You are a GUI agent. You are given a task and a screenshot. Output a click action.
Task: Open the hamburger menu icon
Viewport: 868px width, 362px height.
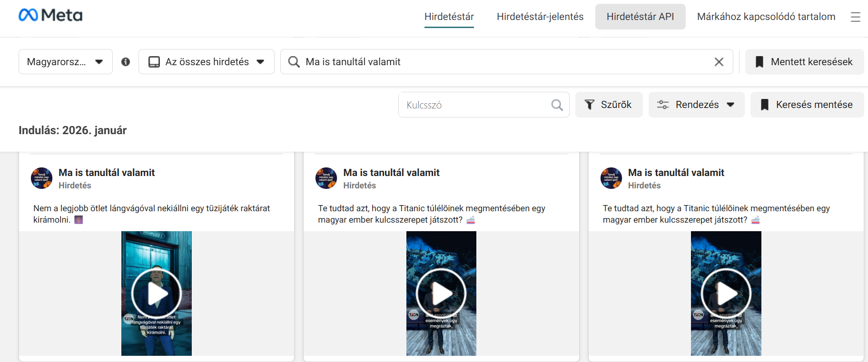click(855, 17)
